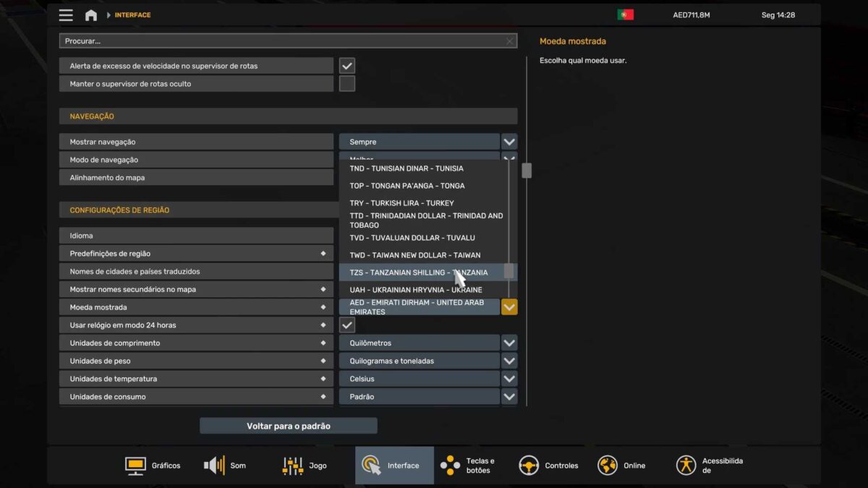Open the hamburger main menu
Image resolution: width=868 pixels, height=488 pixels.
(66, 15)
